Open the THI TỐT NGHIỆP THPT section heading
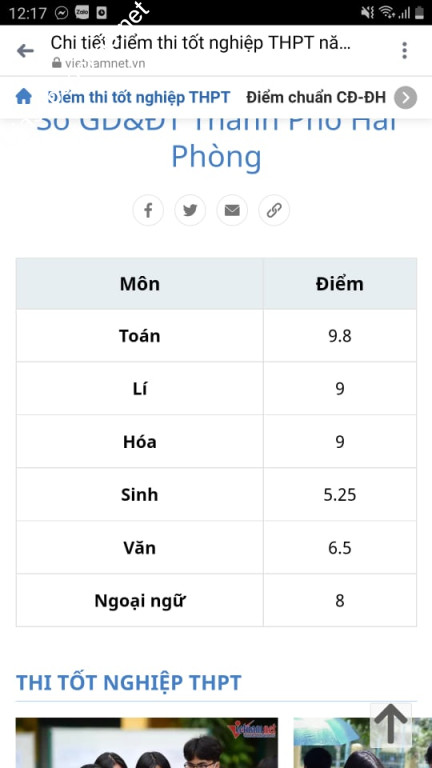This screenshot has height=768, width=432. (x=128, y=682)
